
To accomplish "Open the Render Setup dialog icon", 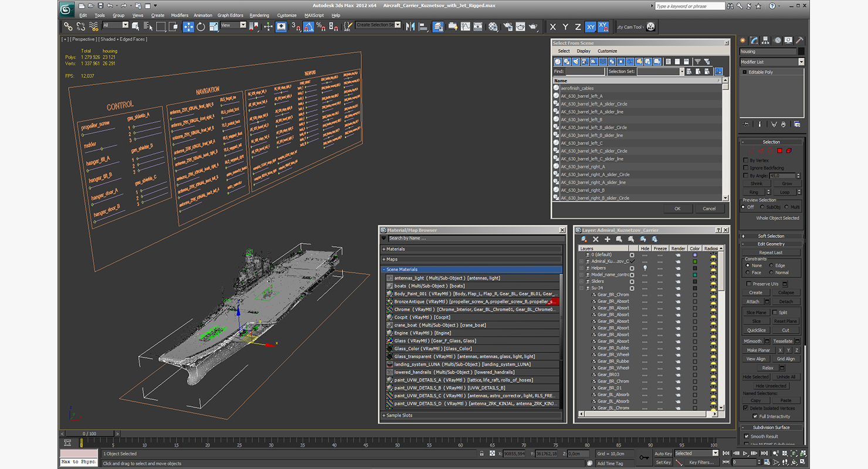I will [x=508, y=26].
